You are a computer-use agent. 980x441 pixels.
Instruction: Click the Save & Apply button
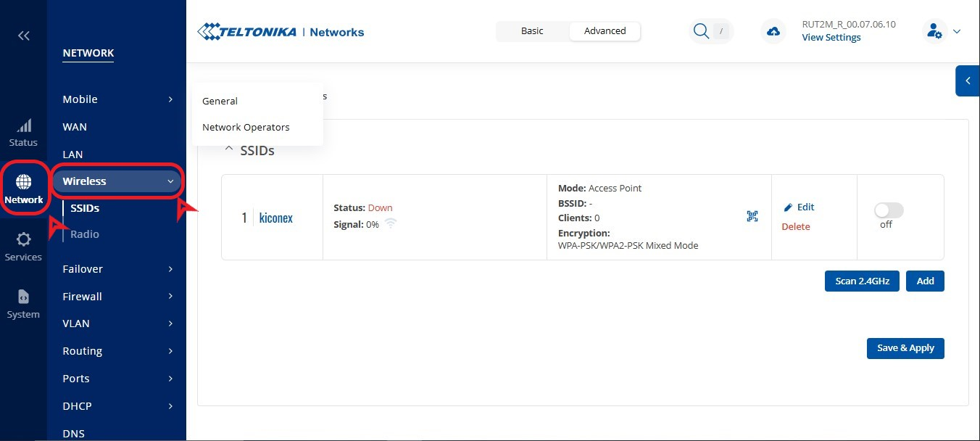[905, 348]
